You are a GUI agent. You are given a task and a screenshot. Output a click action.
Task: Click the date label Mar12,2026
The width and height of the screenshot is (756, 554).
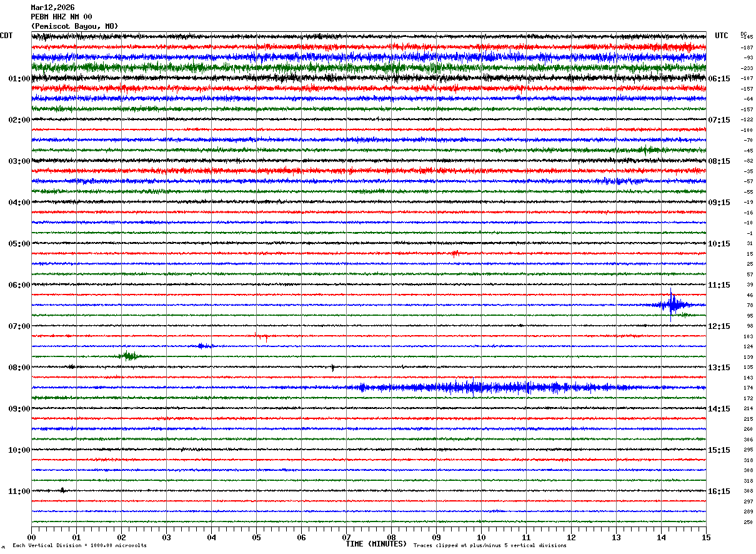[52, 8]
